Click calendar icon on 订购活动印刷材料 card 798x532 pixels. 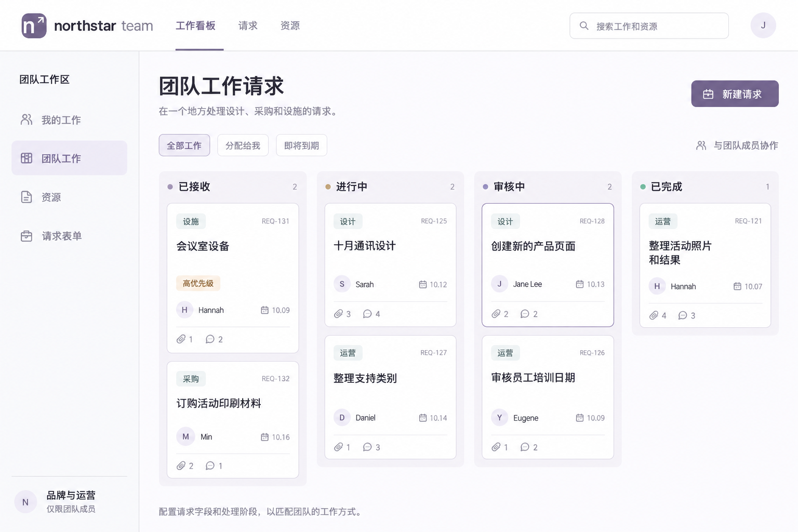coord(264,437)
